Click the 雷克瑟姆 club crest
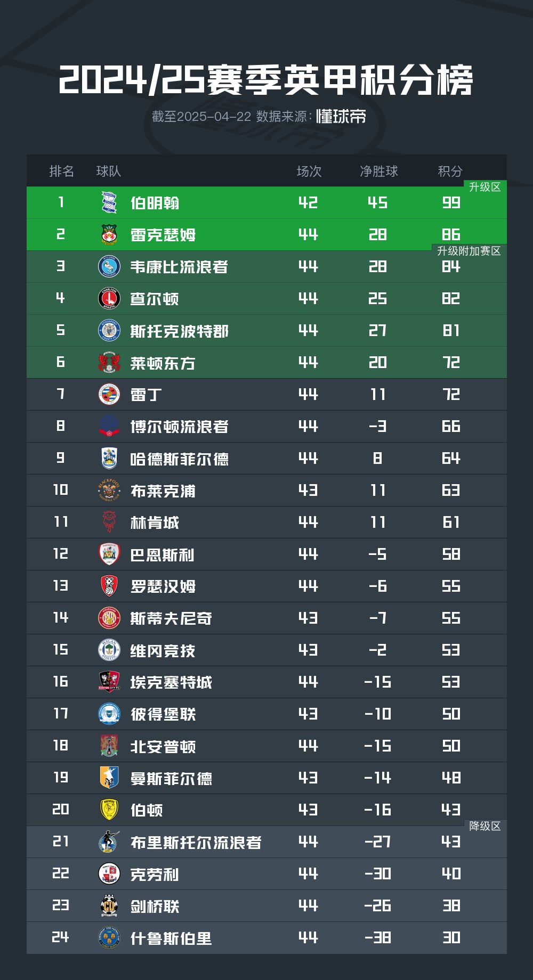The height and width of the screenshot is (980, 533). pos(109,234)
